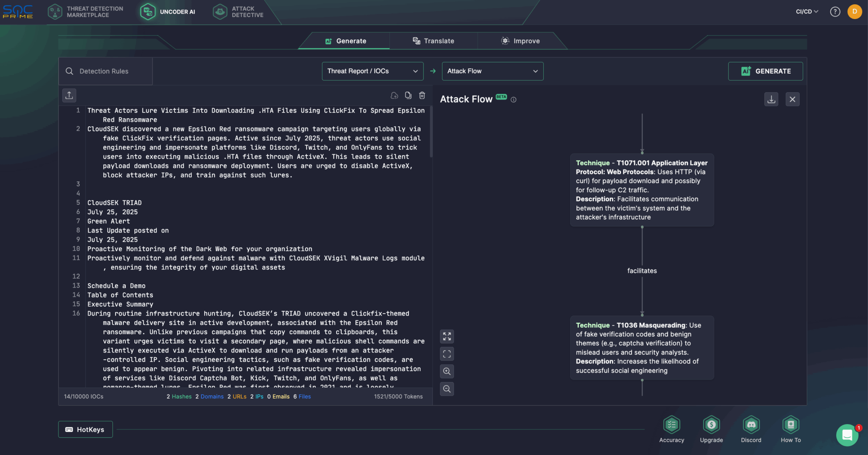Switch to the Translate tab
The image size is (868, 455).
point(433,41)
